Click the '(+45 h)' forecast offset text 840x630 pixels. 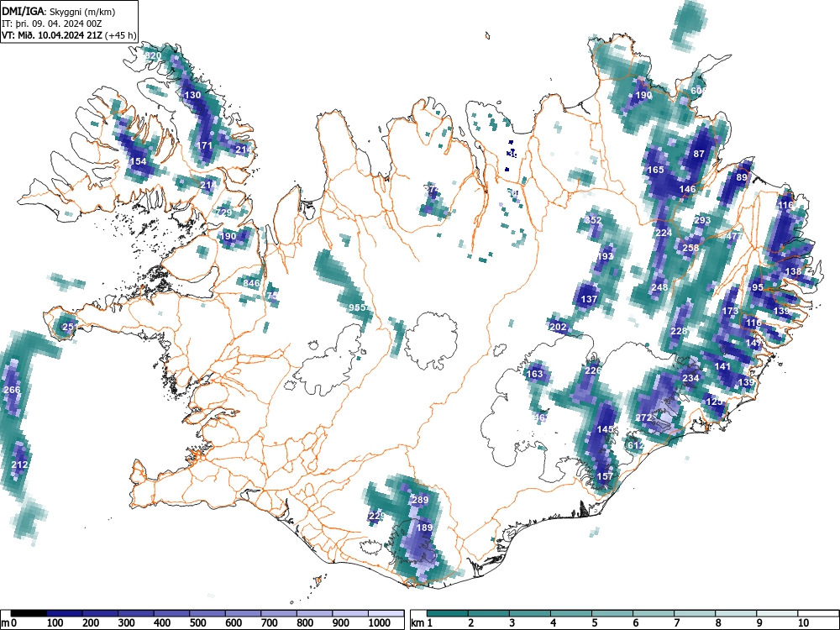click(x=121, y=35)
